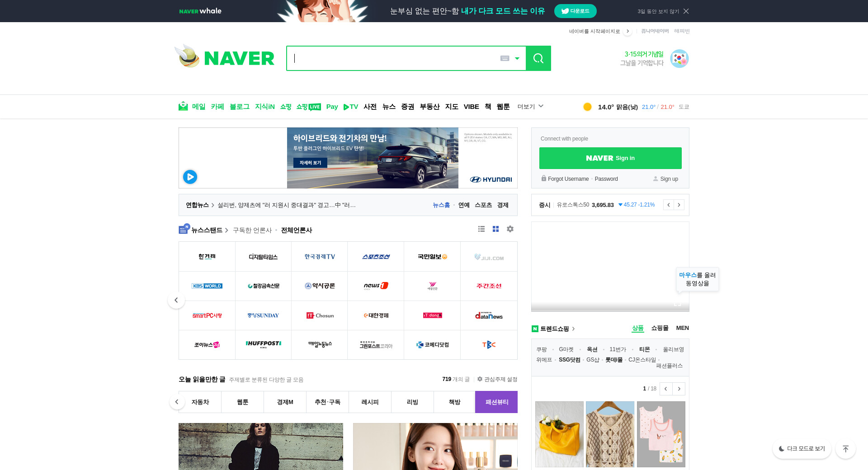Click the NAVER Sign in button
868x470 pixels.
pos(610,158)
